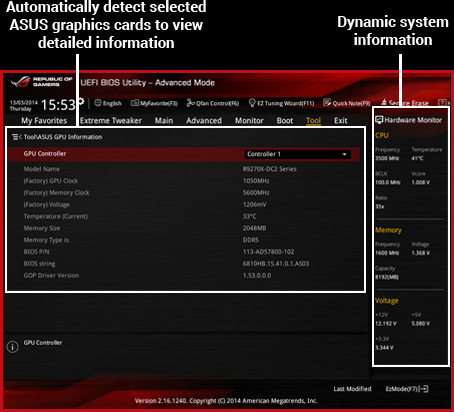Click the (Factory) Voltage value 1206mV
The width and height of the screenshot is (454, 412).
tap(255, 205)
